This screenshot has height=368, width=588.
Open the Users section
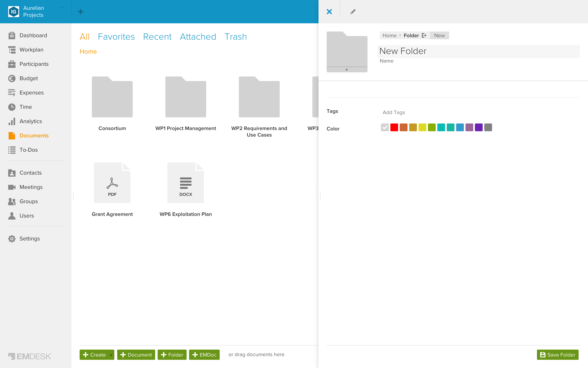21,216
